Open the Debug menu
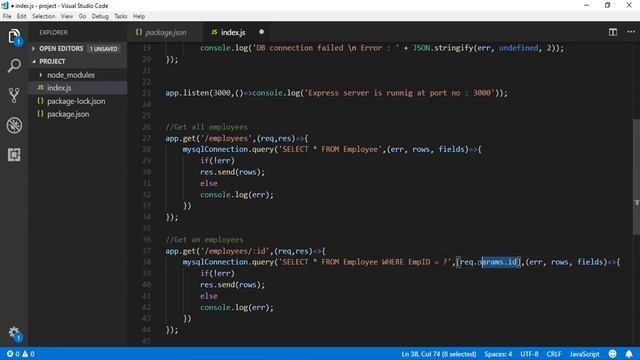This screenshot has height=360, width=640. click(x=100, y=16)
